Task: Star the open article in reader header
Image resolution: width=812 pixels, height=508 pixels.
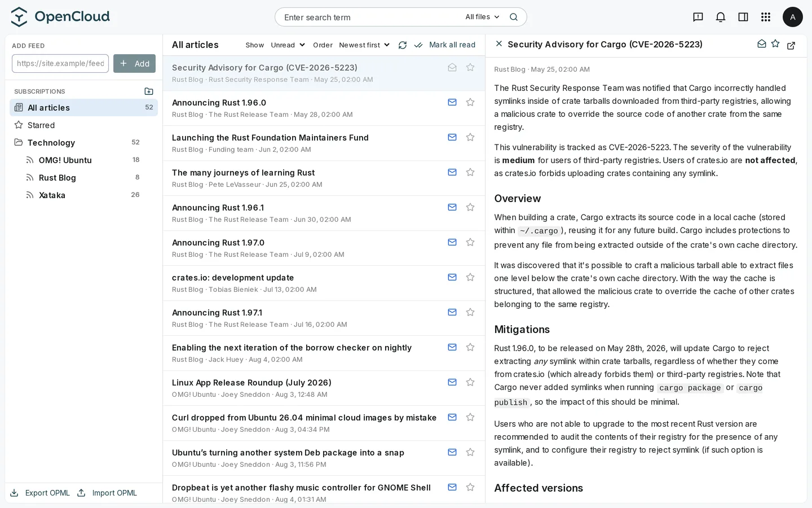Action: [x=775, y=44]
